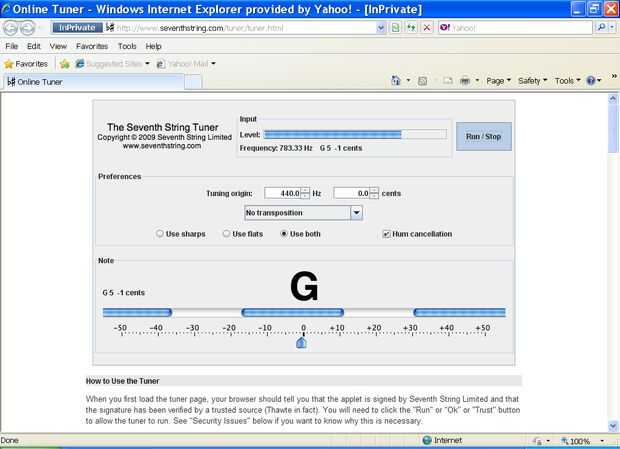Image resolution: width=620 pixels, height=449 pixels.
Task: Click the InPrivate indicator badge
Action: [78, 28]
